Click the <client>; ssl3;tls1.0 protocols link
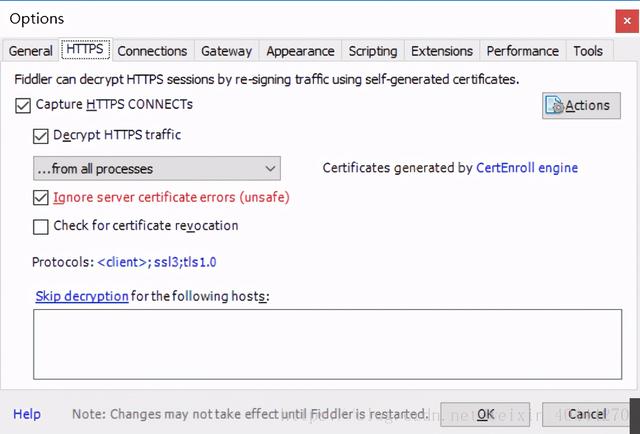Image resolution: width=640 pixels, height=434 pixels. (x=157, y=262)
